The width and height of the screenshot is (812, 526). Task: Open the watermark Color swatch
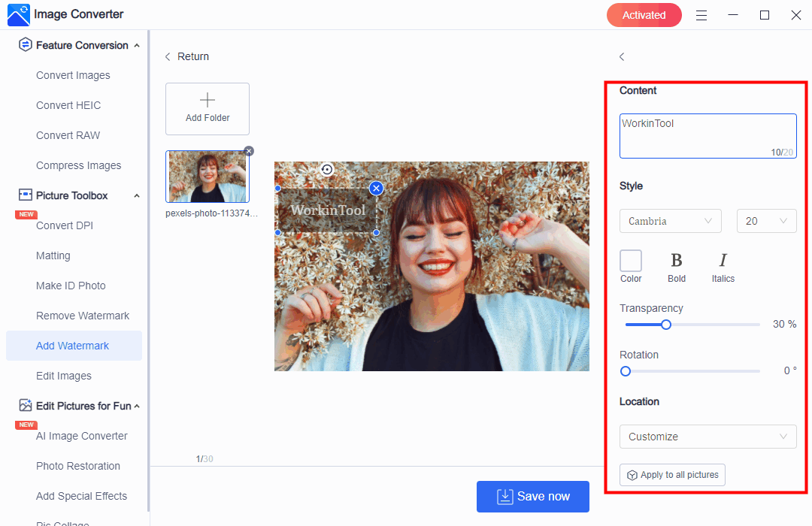click(631, 261)
